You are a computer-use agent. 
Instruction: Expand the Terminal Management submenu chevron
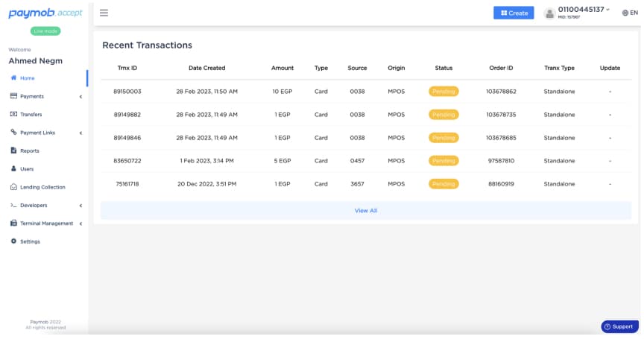tap(81, 224)
